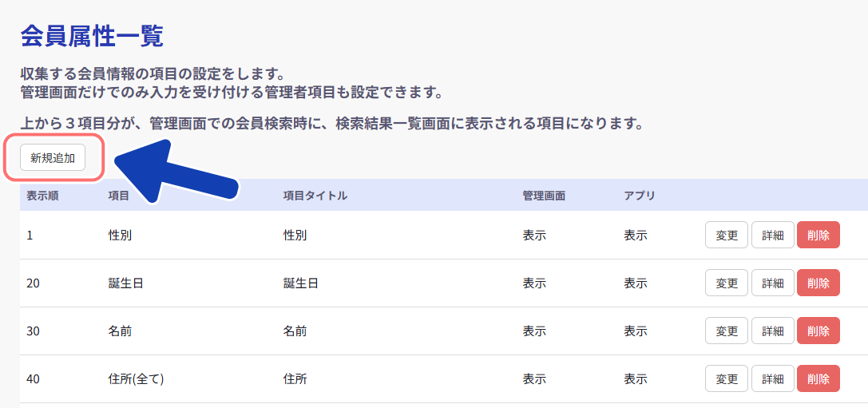Screen dimensions: 868x408
Task: Click the 管理画面 column header
Action: click(x=544, y=196)
